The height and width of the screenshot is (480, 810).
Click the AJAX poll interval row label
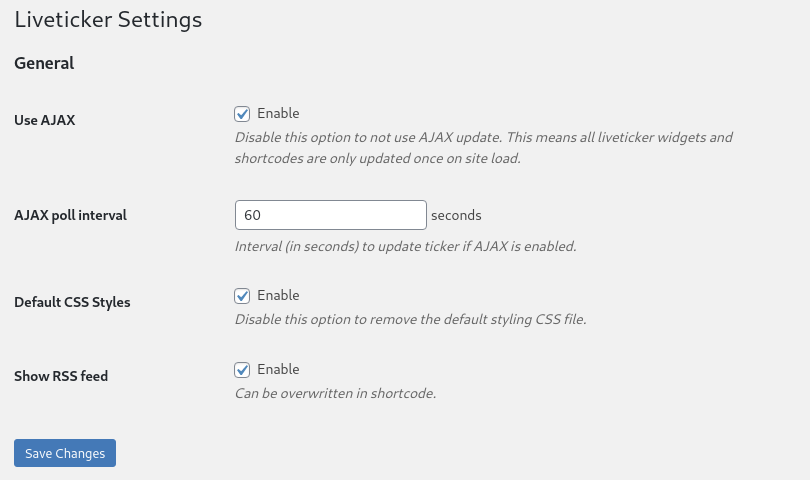click(70, 215)
